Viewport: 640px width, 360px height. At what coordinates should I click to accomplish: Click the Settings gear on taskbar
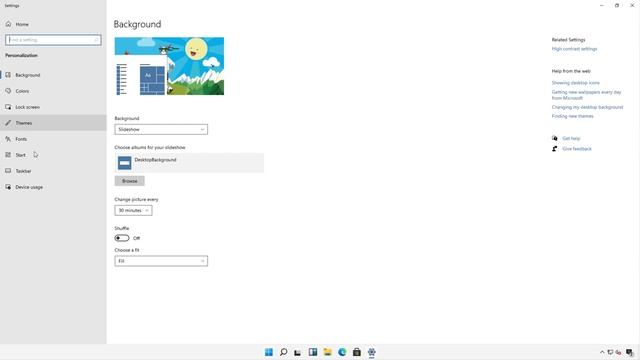tap(371, 352)
